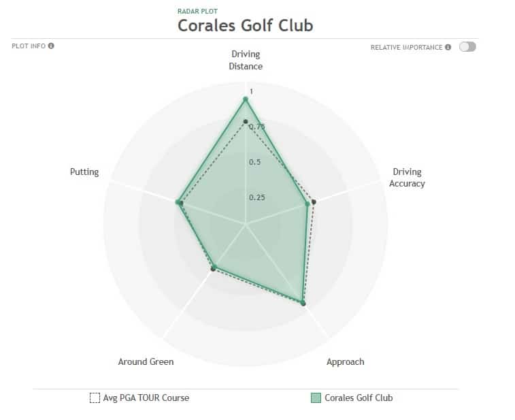This screenshot has width=515, height=420.
Task: Click the Putting axis label
Action: point(84,172)
